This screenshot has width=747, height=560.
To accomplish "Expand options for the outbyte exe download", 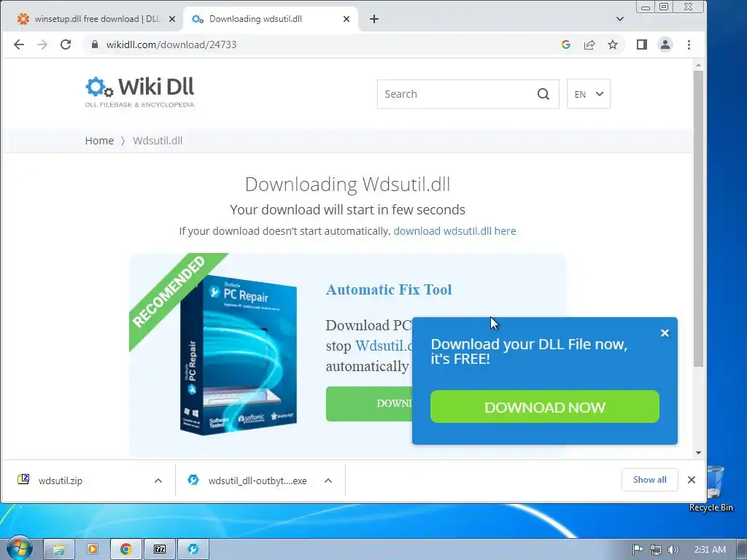I will point(328,481).
